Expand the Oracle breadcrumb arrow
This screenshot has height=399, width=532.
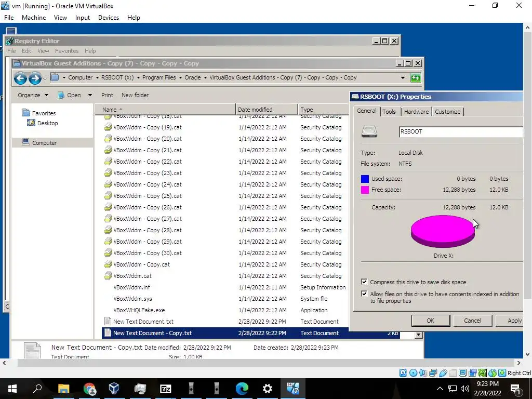tap(205, 78)
